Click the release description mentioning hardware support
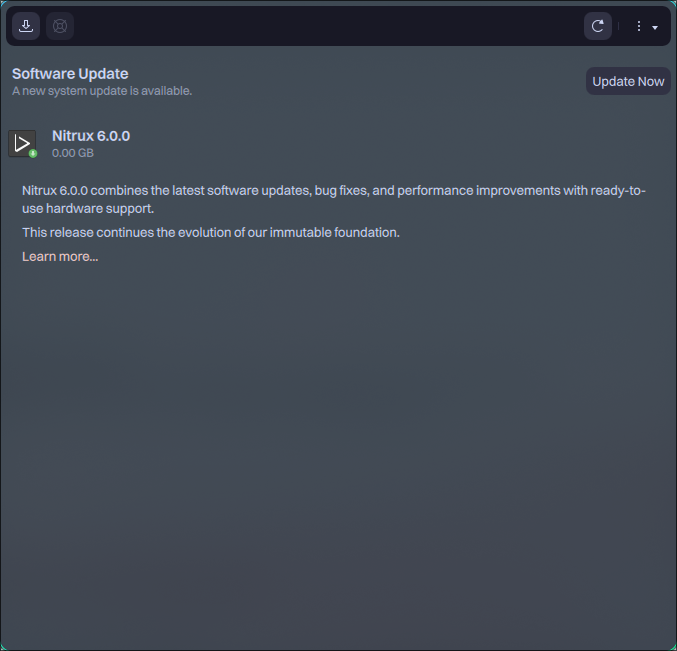The width and height of the screenshot is (677, 651). (x=330, y=199)
